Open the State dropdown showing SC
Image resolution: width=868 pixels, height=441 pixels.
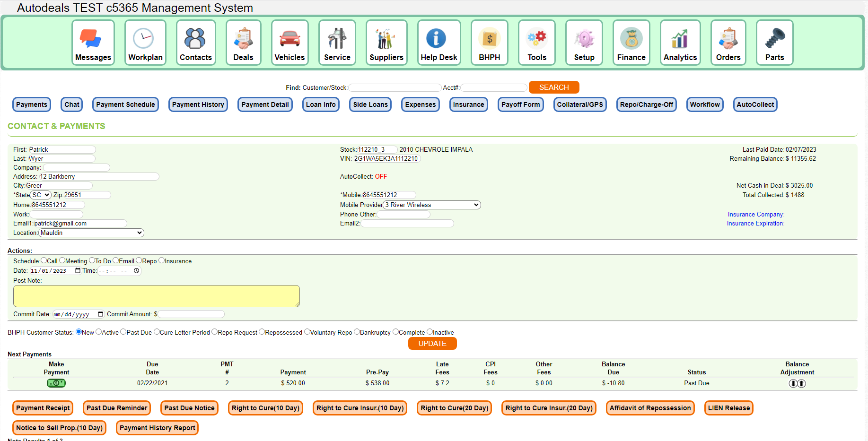pyautogui.click(x=41, y=195)
